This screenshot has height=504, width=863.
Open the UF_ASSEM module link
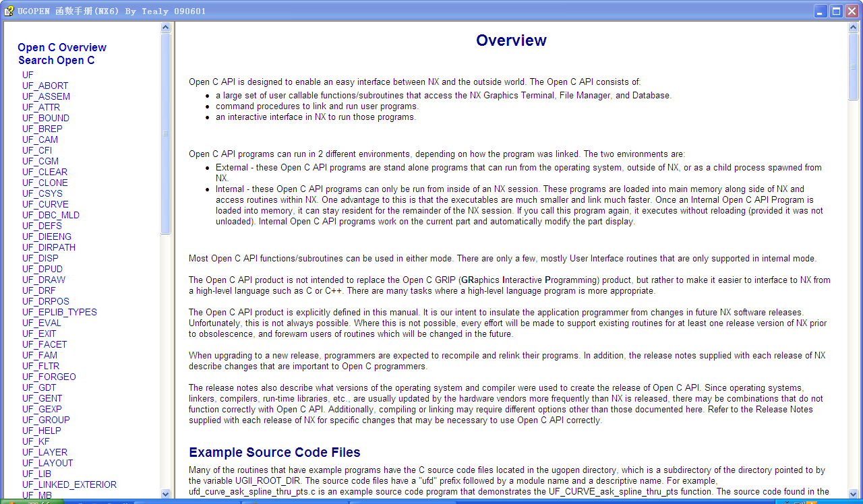pos(46,96)
